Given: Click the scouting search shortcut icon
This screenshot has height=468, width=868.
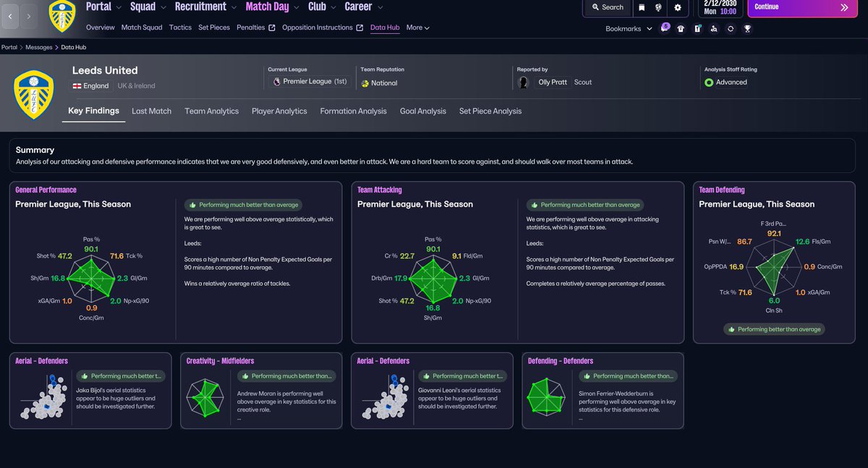Looking at the screenshot, I should point(714,29).
